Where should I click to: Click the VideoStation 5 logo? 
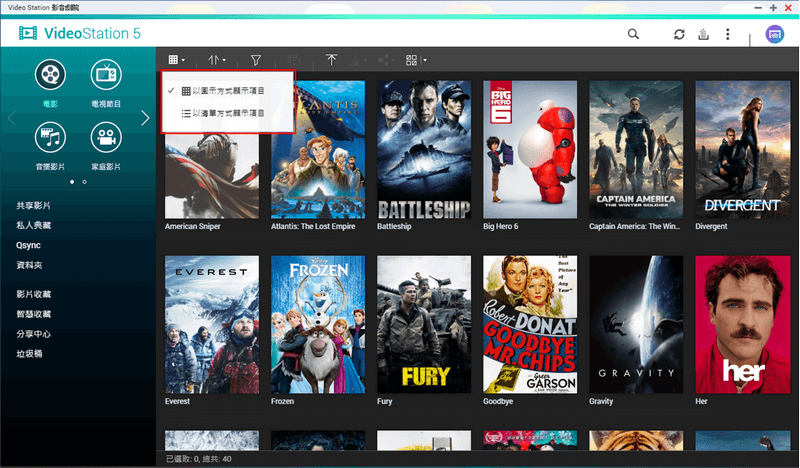pos(80,33)
